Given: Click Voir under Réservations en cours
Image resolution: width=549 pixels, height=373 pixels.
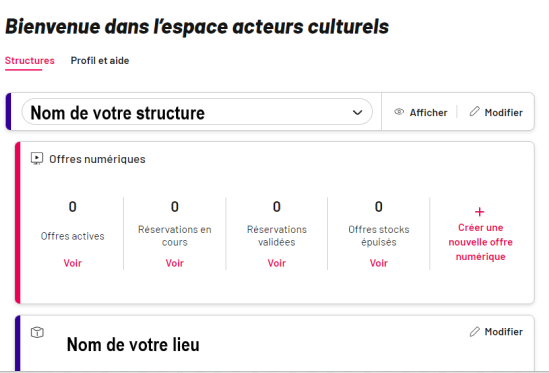Looking at the screenshot, I should (x=175, y=263).
